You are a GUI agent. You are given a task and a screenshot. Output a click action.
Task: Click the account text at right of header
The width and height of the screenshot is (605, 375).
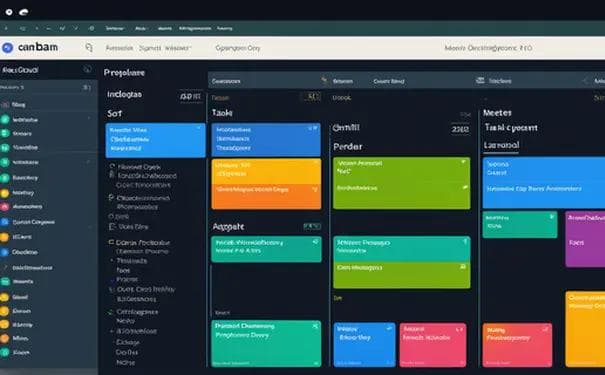point(488,48)
